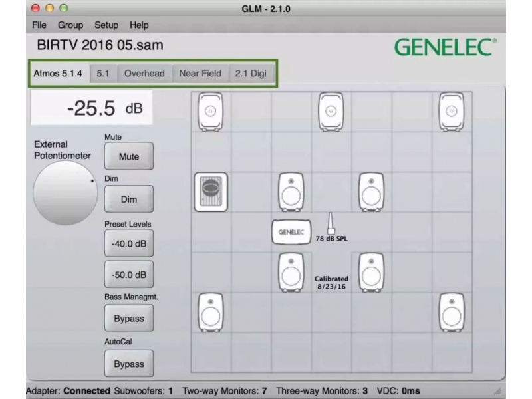The width and height of the screenshot is (532, 399).
Task: Select the upper-left inner two-way monitor
Action: coord(291,192)
